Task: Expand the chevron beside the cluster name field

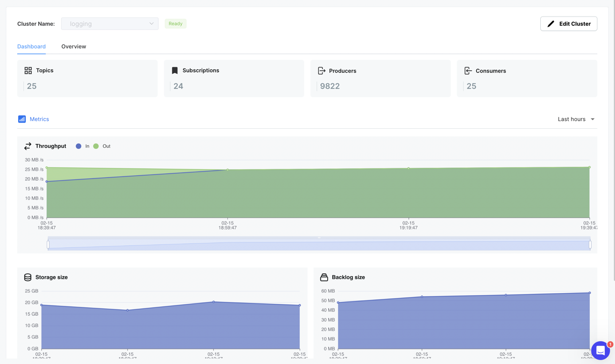Action: click(x=151, y=23)
